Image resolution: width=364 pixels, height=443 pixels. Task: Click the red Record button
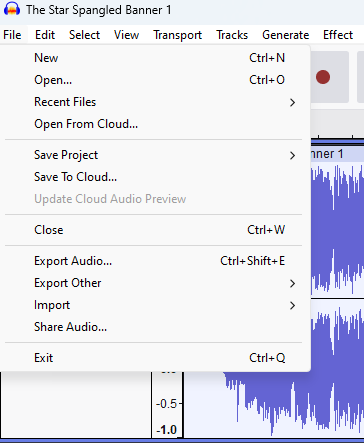[x=323, y=77]
